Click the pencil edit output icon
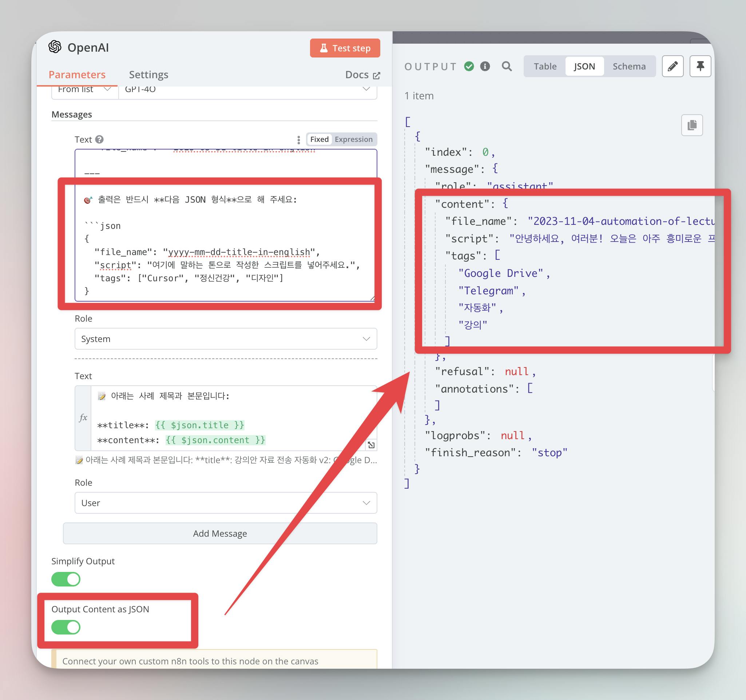Image resolution: width=746 pixels, height=700 pixels. point(672,67)
